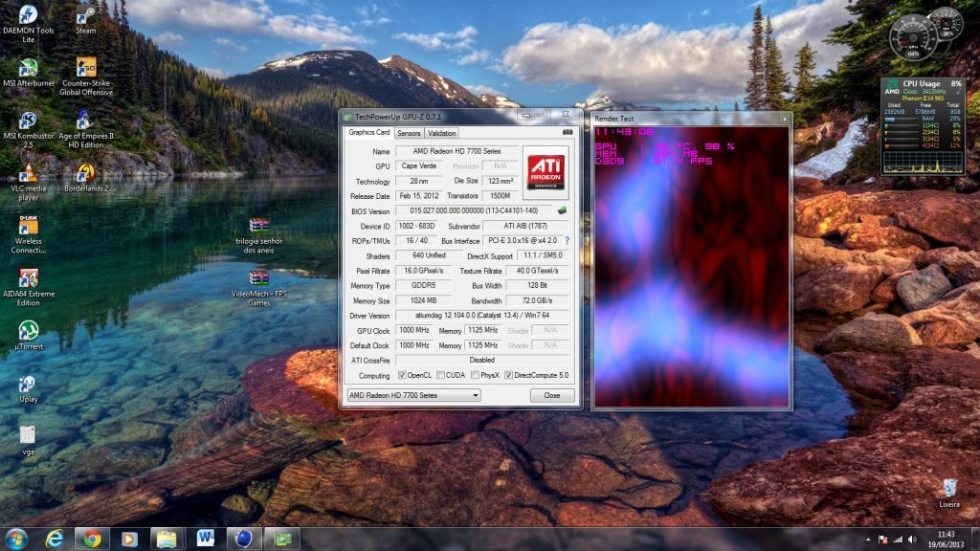Click the BIOS Version value field
This screenshot has width=980, height=551.
pyautogui.click(x=474, y=211)
